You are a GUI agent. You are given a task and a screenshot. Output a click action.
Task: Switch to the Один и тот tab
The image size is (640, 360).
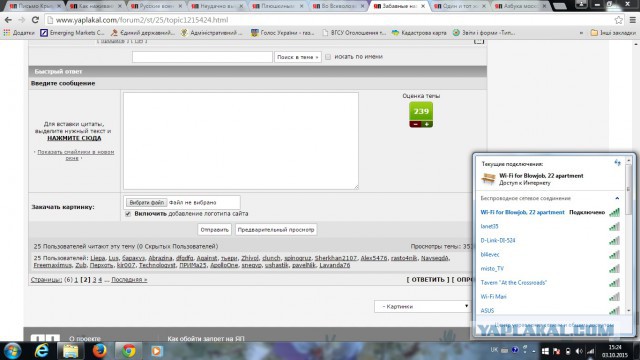[460, 6]
